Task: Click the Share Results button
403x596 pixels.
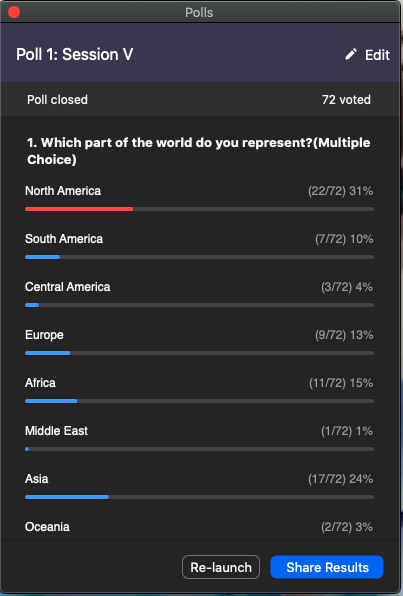Action: [x=327, y=567]
